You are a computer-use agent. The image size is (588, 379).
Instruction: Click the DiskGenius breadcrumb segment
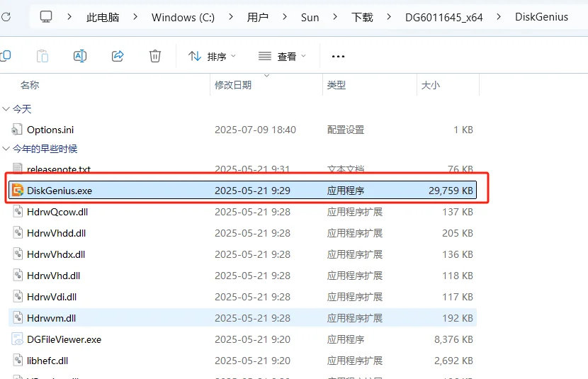[x=541, y=17]
